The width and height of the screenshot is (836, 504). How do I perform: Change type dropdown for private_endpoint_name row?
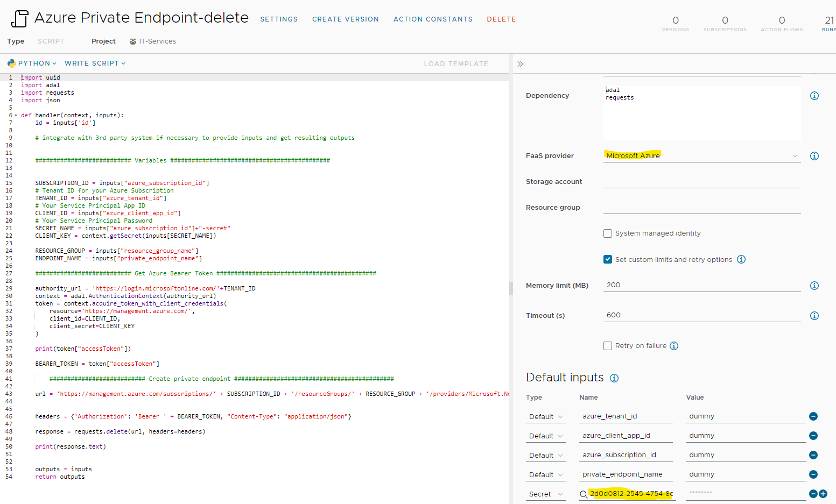pyautogui.click(x=546, y=475)
